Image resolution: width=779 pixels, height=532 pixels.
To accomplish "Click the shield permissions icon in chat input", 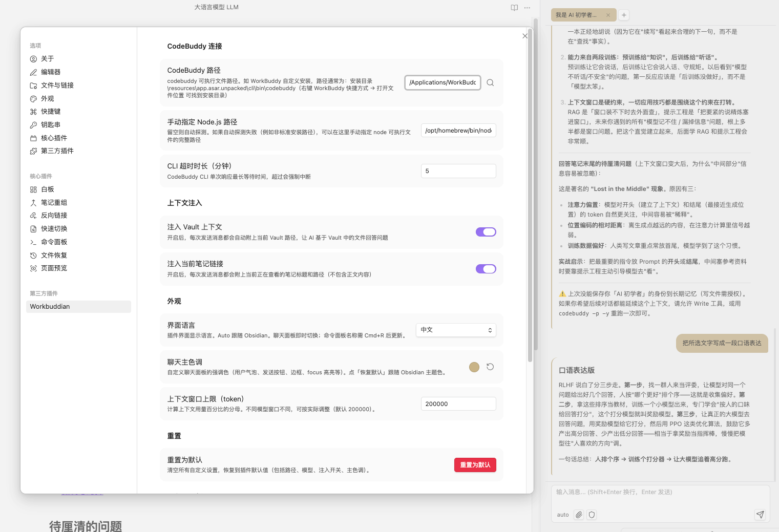I will pos(592,515).
